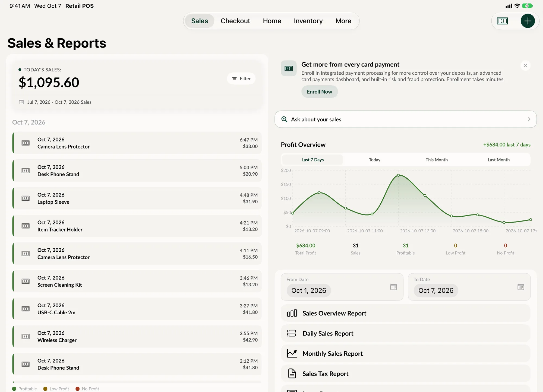
Task: Click the calendar icon beside sales date range
Action: tap(21, 102)
